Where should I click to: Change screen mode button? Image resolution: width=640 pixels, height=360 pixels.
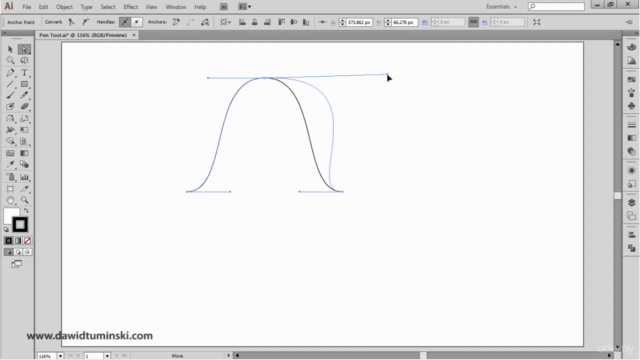pos(17,264)
